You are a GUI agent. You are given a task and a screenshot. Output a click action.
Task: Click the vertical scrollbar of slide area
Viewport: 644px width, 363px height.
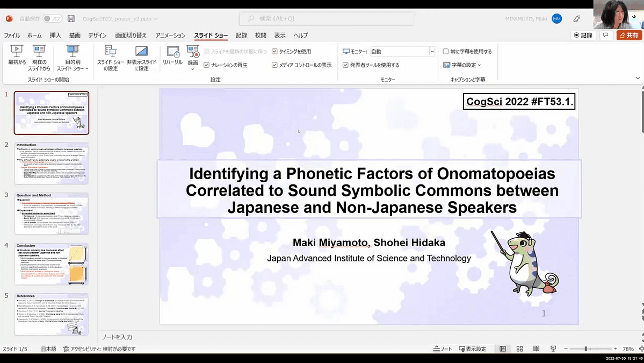coord(642,111)
